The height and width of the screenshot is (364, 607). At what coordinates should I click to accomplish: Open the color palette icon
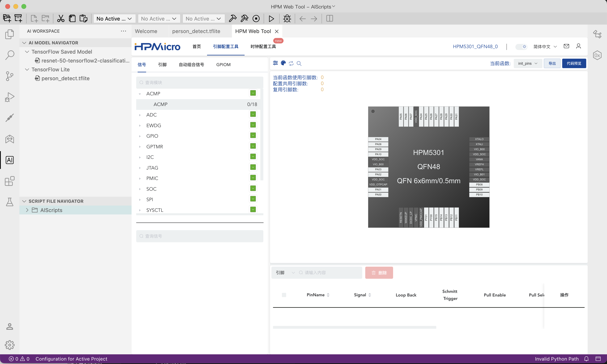click(283, 63)
